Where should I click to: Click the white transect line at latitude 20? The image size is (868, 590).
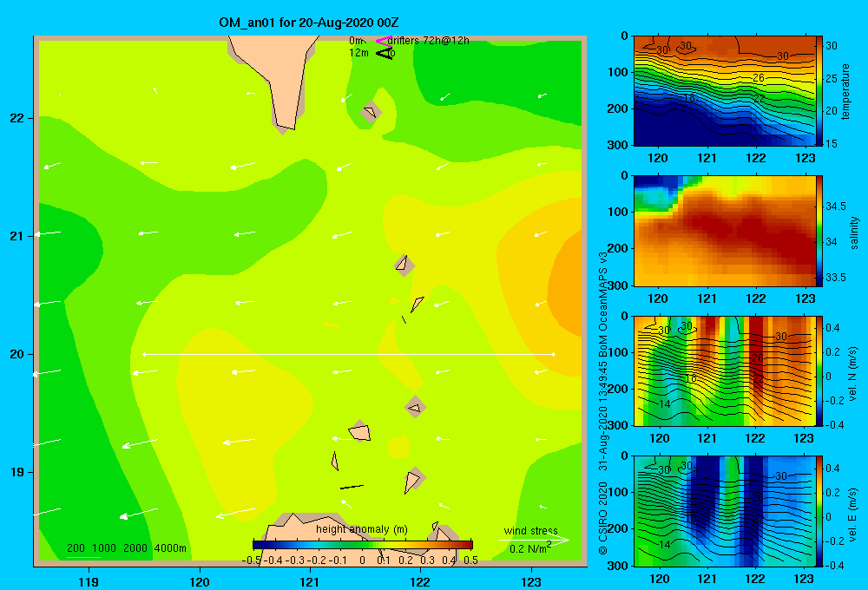coord(349,354)
